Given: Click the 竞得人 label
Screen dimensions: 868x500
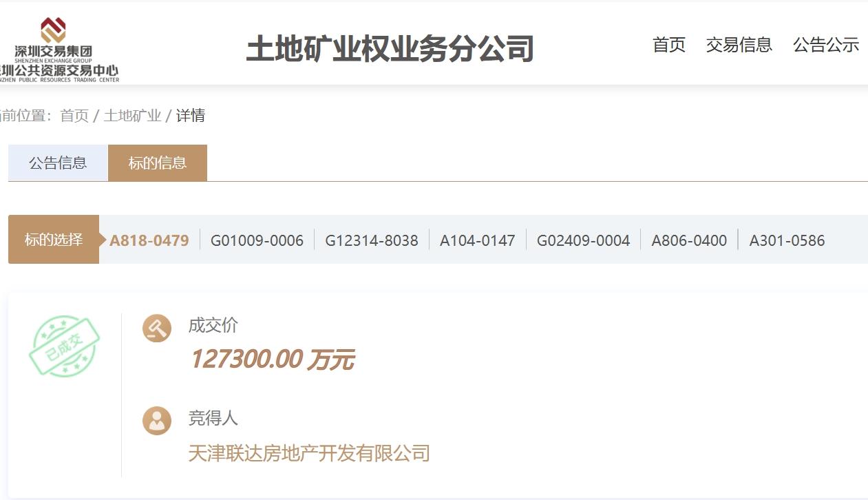Looking at the screenshot, I should coord(213,418).
